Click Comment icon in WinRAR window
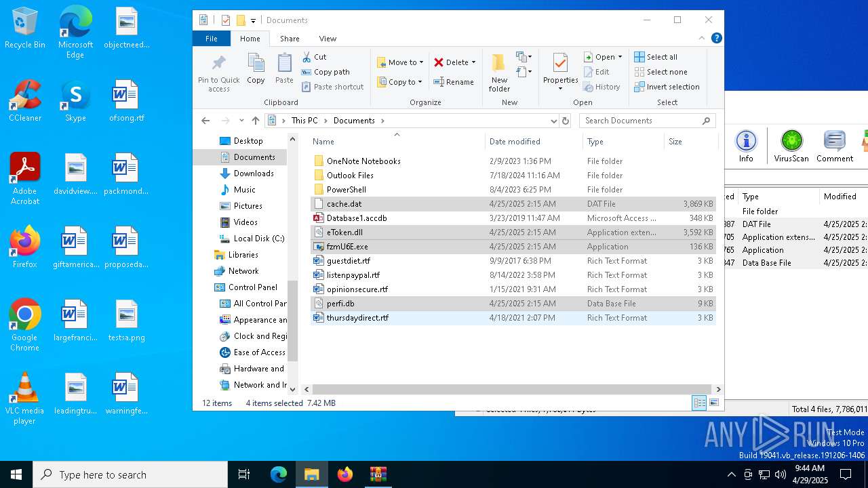The height and width of the screenshot is (488, 868). click(x=834, y=147)
